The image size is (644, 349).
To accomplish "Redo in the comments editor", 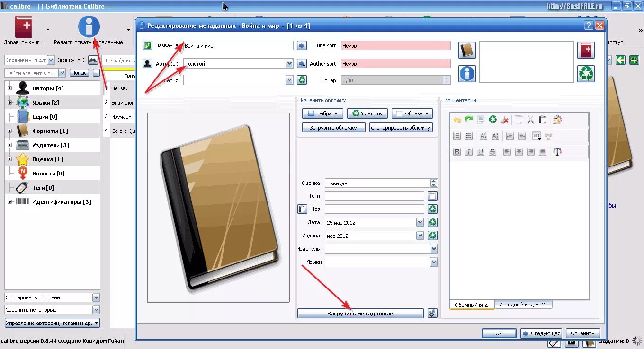I will coord(469,120).
